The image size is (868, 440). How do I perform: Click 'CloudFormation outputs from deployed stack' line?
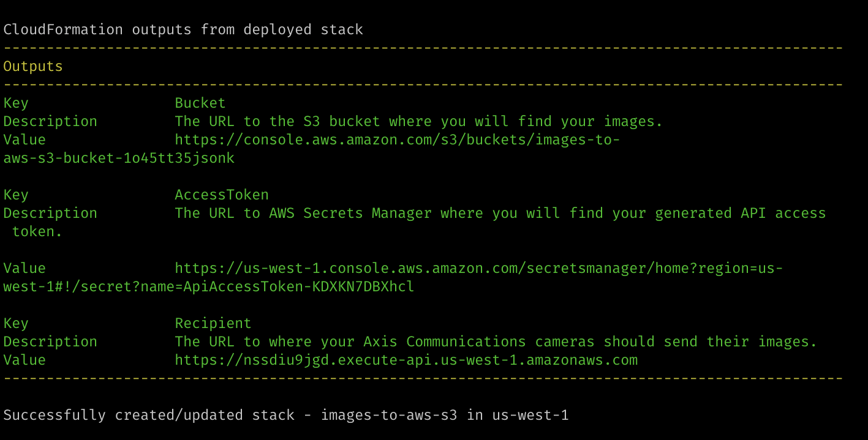click(183, 30)
